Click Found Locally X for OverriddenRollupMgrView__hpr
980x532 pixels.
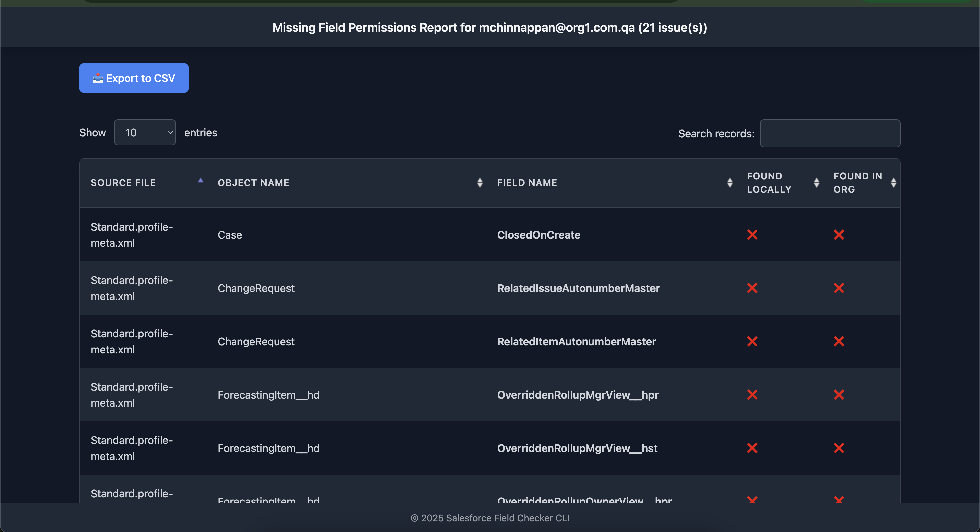(x=752, y=395)
